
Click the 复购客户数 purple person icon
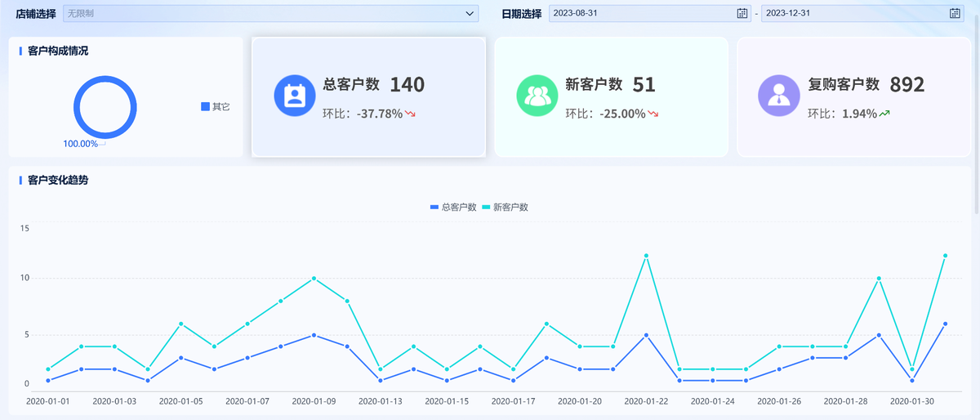[778, 96]
